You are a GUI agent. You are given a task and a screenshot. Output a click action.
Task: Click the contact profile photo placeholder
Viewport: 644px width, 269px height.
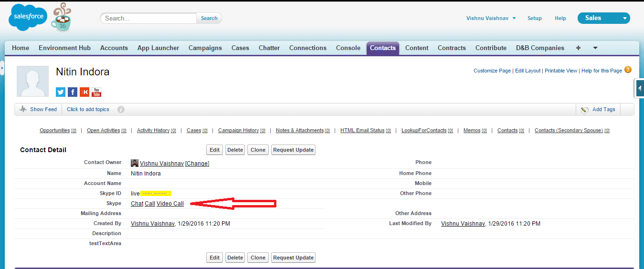pos(33,82)
